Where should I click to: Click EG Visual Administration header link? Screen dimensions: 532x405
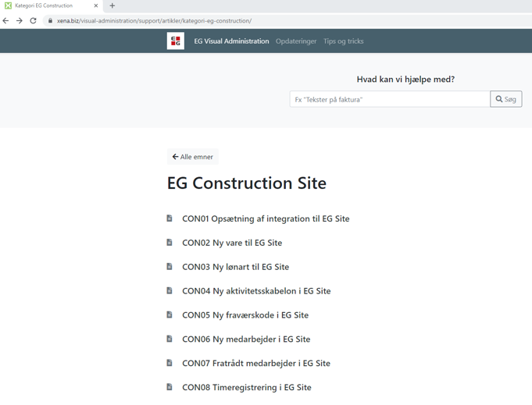231,41
